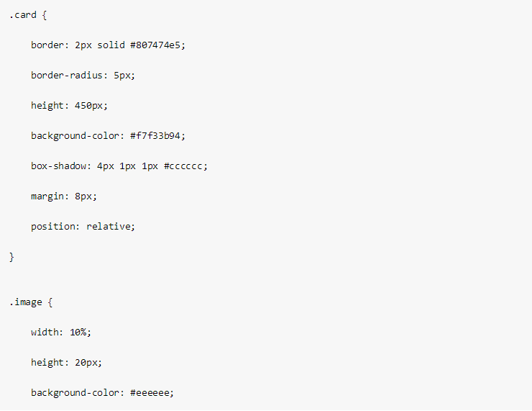The image size is (532, 411).
Task: Click the .image selector text
Action: point(26,302)
